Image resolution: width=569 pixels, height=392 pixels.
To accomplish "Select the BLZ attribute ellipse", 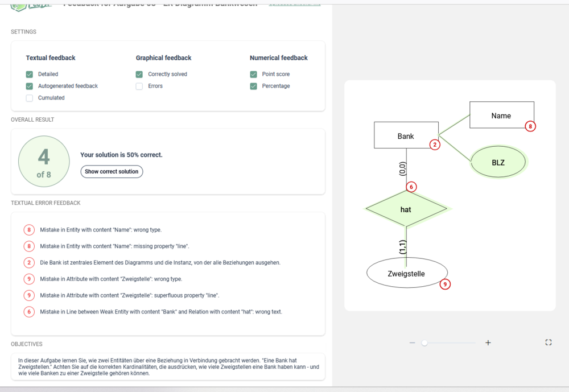I will [x=498, y=163].
